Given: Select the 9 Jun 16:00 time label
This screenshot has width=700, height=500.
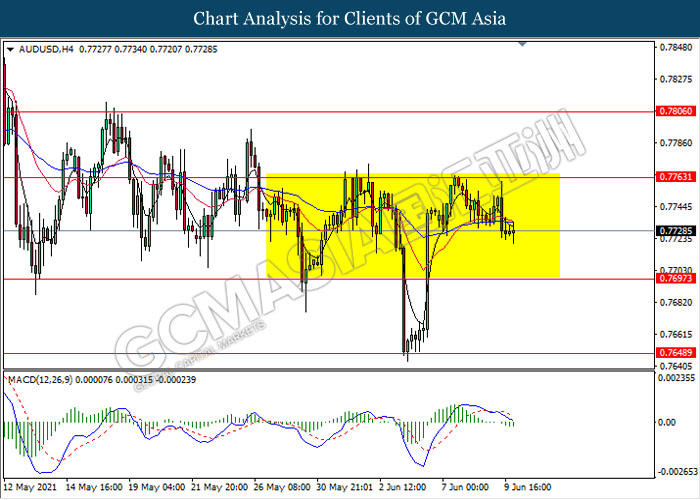Looking at the screenshot, I should (526, 487).
